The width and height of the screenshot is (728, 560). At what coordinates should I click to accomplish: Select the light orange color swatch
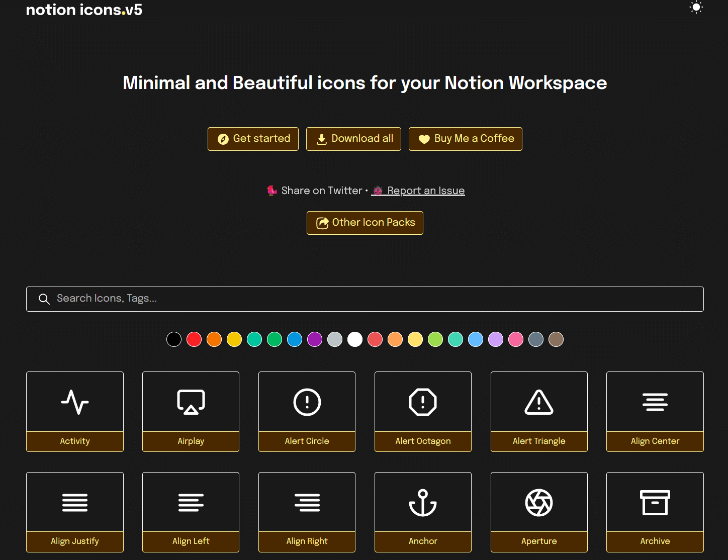pyautogui.click(x=395, y=339)
